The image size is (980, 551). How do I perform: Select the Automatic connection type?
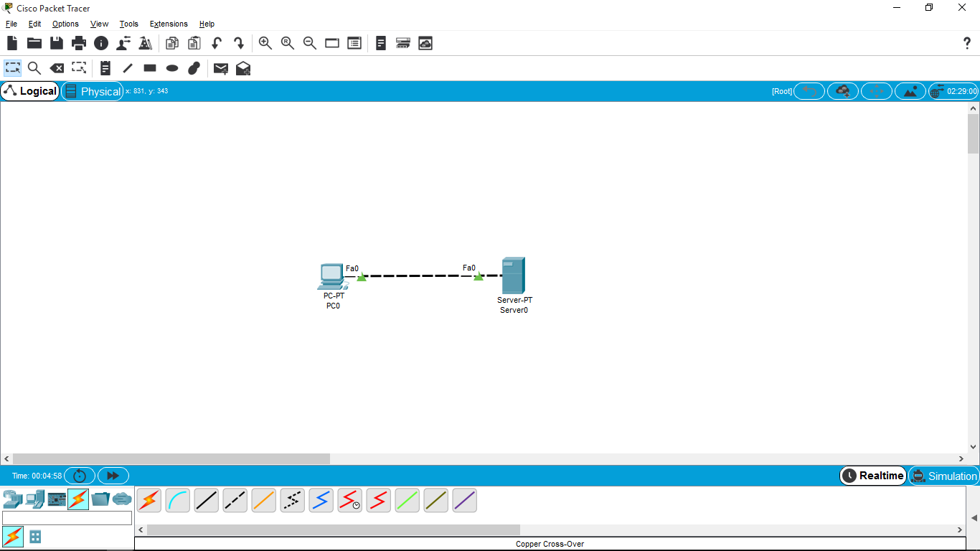click(x=149, y=500)
